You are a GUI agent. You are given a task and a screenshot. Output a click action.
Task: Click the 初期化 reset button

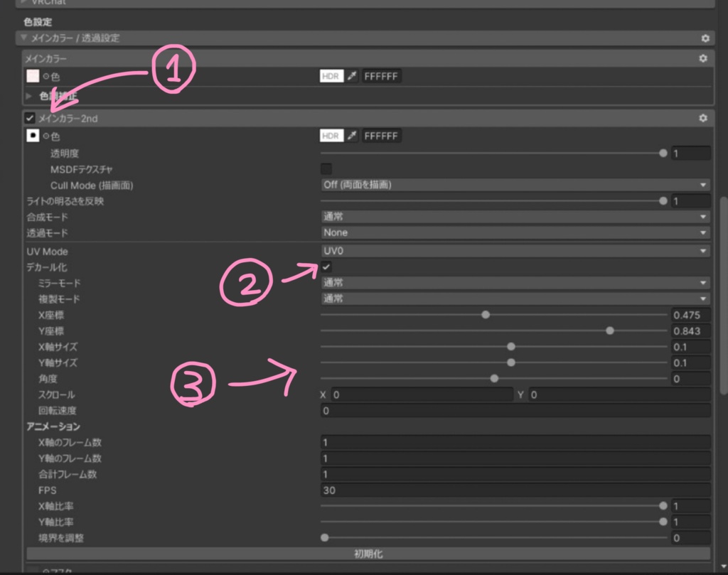(x=368, y=554)
